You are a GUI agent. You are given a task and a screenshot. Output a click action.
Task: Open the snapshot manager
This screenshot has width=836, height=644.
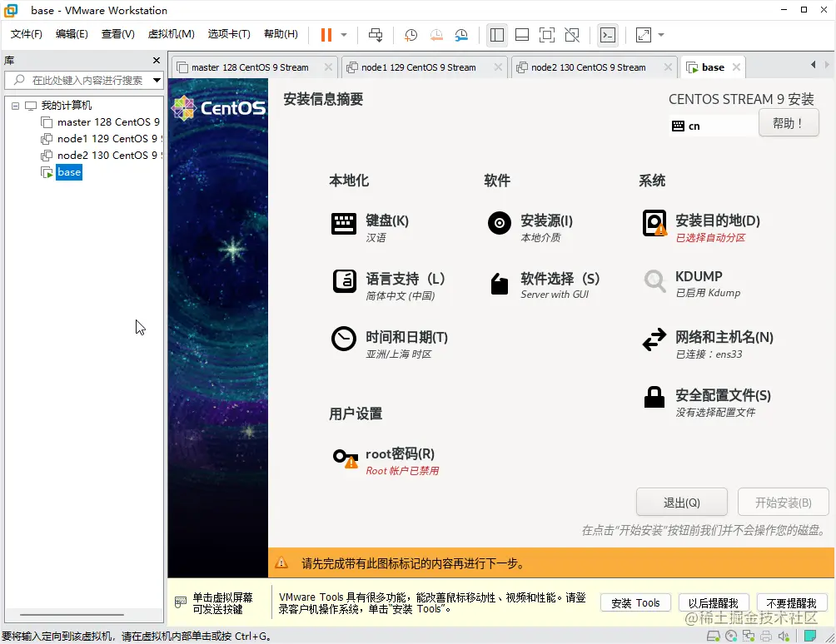tap(461, 35)
